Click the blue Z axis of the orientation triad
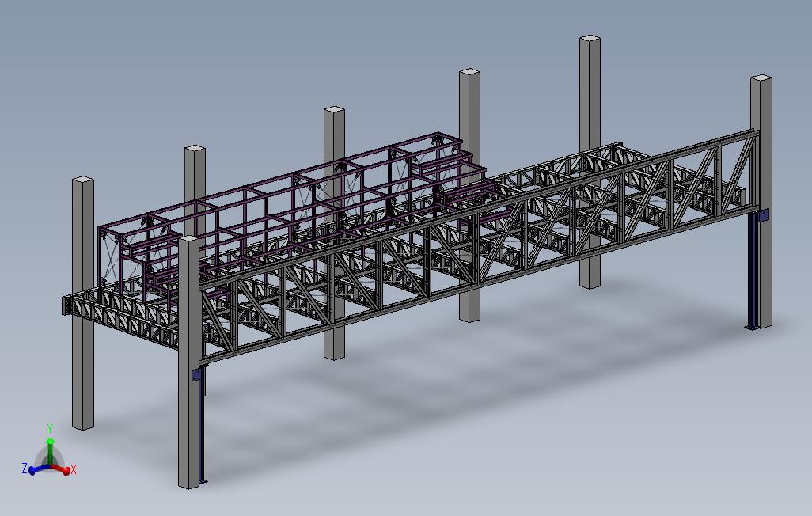This screenshot has width=812, height=516. pyautogui.click(x=39, y=469)
